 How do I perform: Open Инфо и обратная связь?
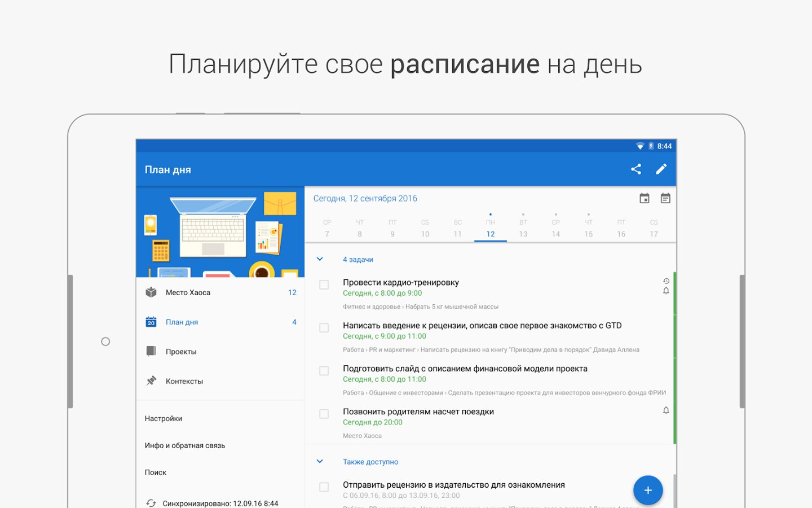tap(185, 445)
